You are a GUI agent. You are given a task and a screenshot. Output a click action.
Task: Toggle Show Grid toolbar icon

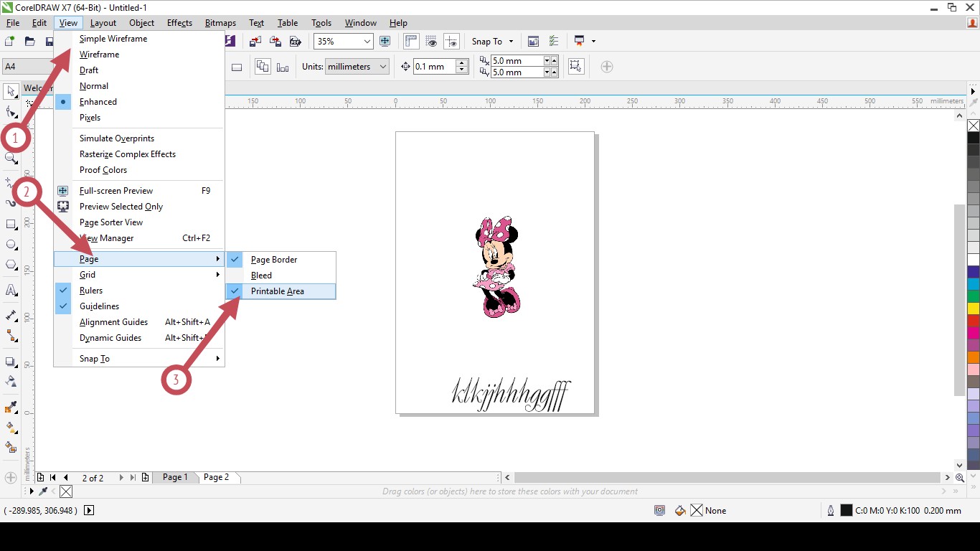431,42
